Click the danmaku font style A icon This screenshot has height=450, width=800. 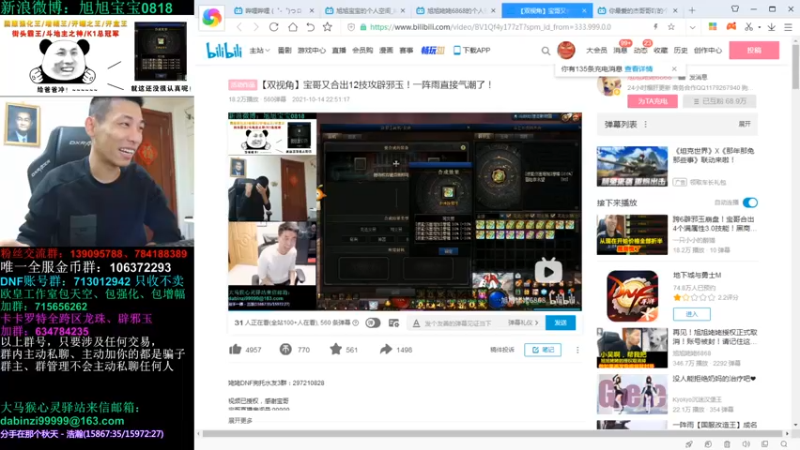click(x=416, y=323)
